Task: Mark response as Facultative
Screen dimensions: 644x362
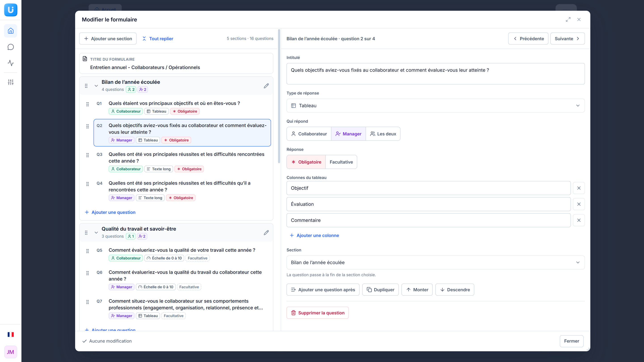Action: 341,162
